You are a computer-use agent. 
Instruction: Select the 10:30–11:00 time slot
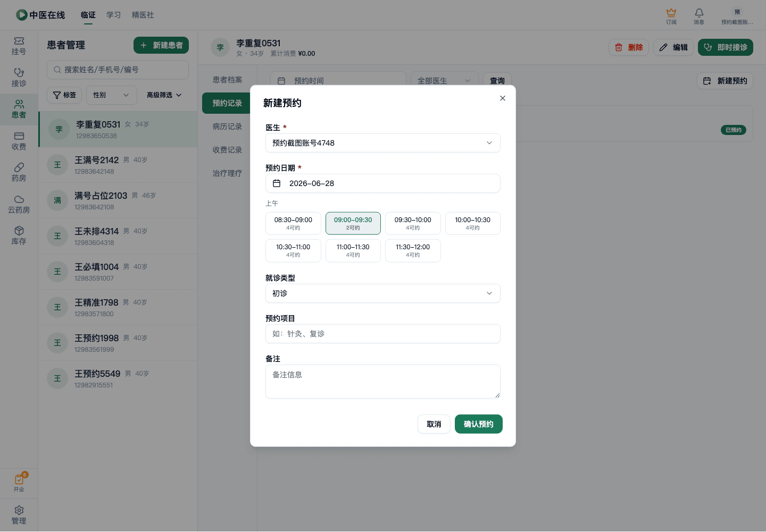293,250
